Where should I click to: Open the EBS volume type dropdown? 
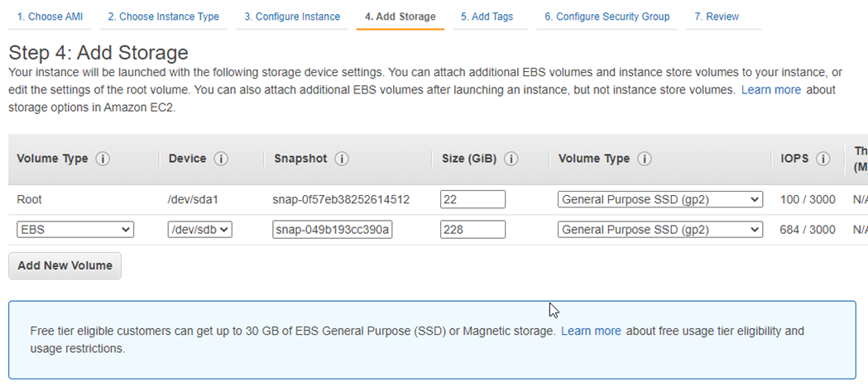pyautogui.click(x=74, y=230)
